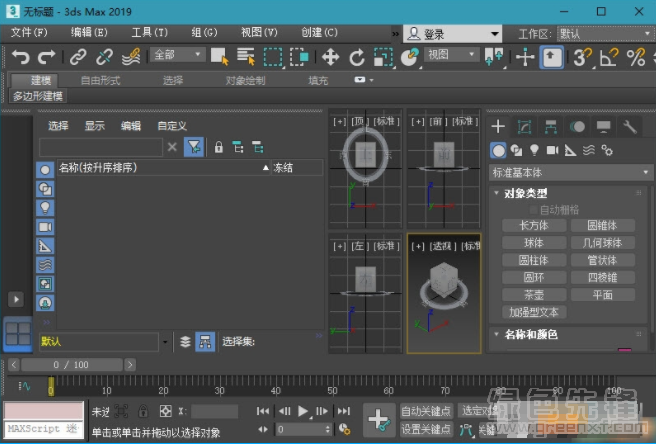
Task: Open the reference coordinate 视图 dropdown
Action: [x=451, y=55]
